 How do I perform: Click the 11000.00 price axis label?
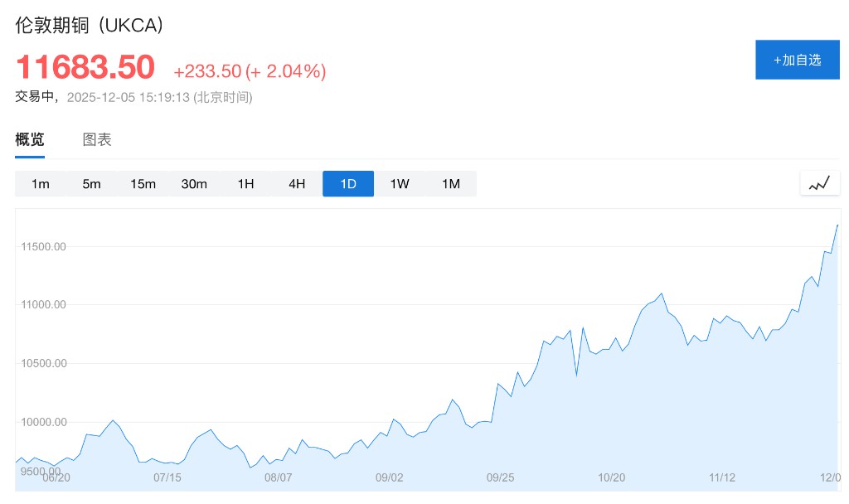pos(41,305)
